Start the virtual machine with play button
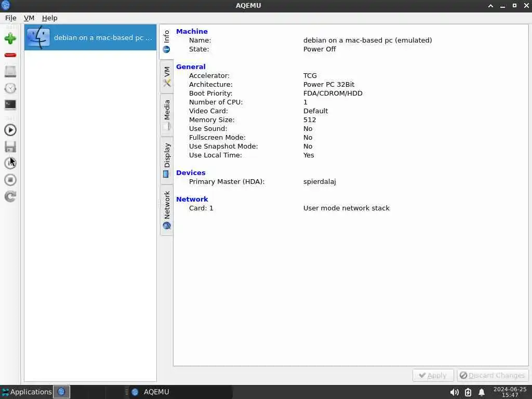 (x=10, y=130)
